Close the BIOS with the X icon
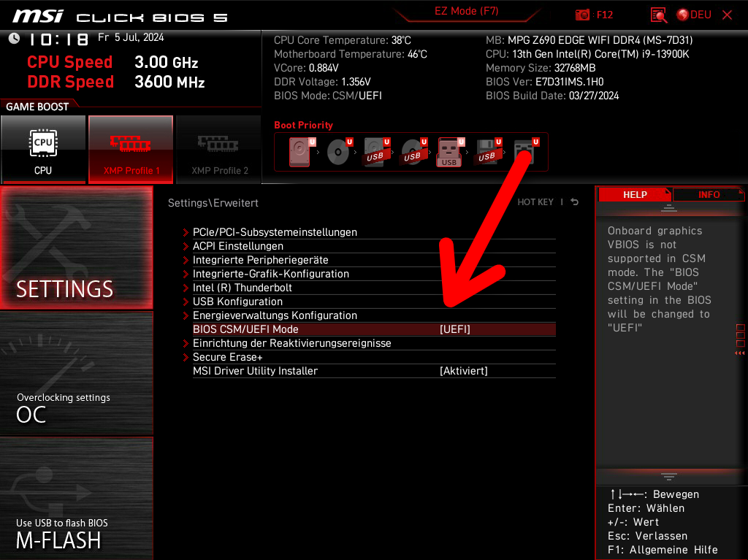Screen dimensions: 748x560 (x=727, y=15)
